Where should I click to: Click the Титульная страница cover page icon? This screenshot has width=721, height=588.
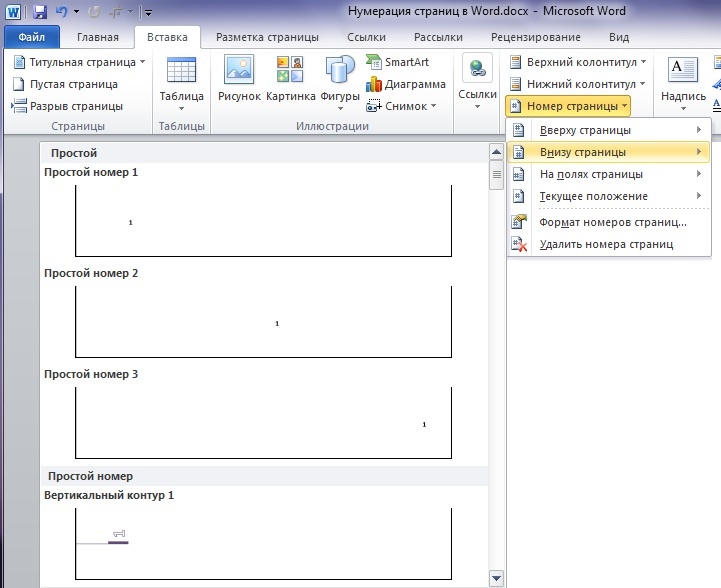[19, 62]
